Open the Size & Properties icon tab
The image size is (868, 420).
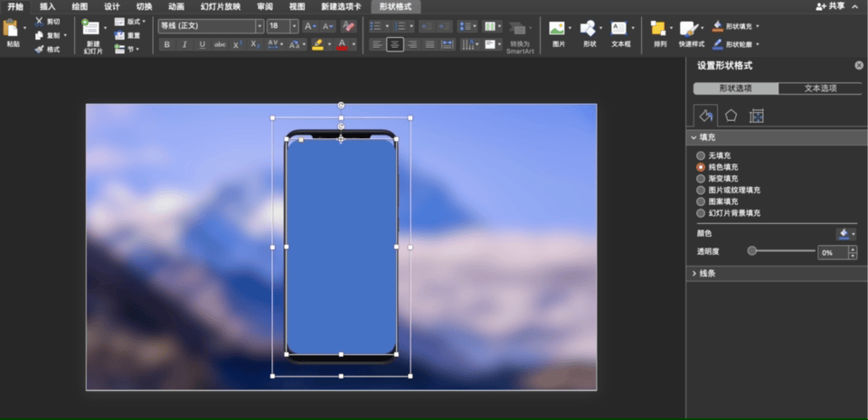click(757, 115)
